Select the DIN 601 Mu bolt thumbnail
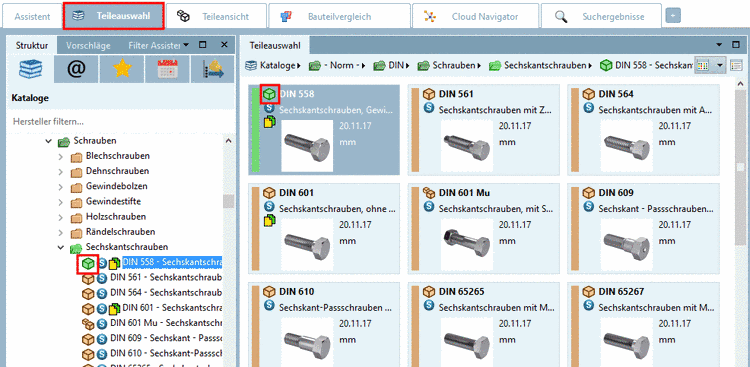750x367 pixels. pos(466,244)
